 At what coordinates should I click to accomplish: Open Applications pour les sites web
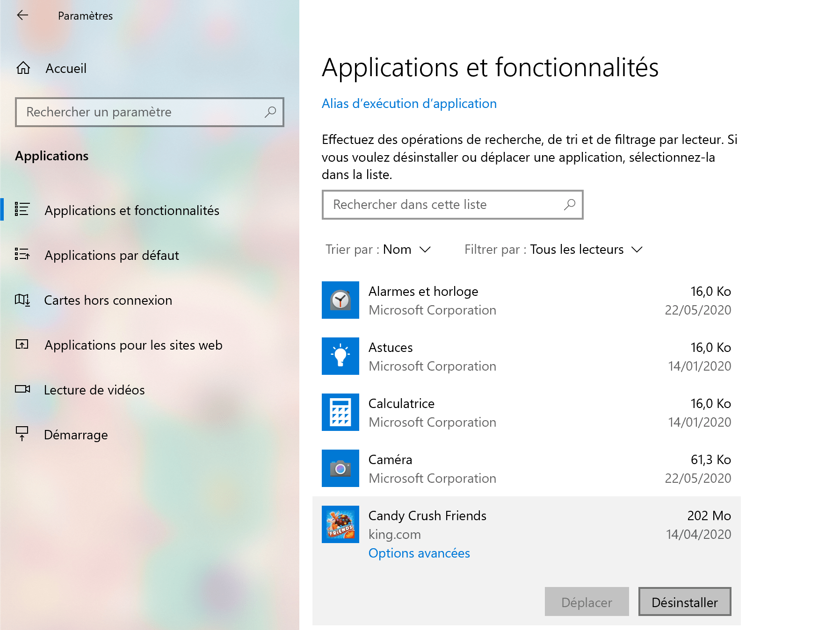(133, 345)
